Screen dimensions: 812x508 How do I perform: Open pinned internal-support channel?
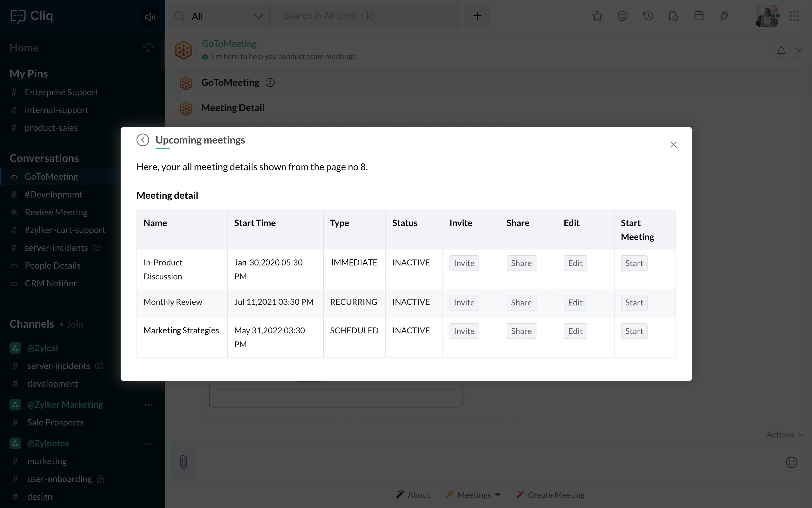coord(57,110)
